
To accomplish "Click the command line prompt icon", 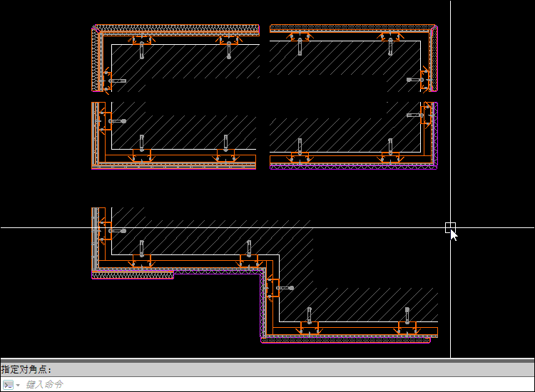I will pos(8,385).
